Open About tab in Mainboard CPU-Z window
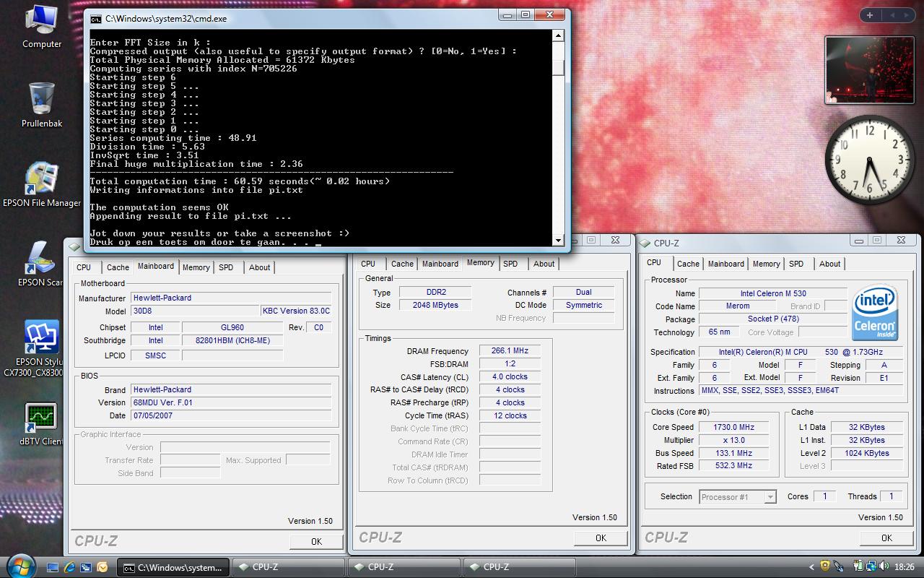Screen dimensions: 924x578 259,267
